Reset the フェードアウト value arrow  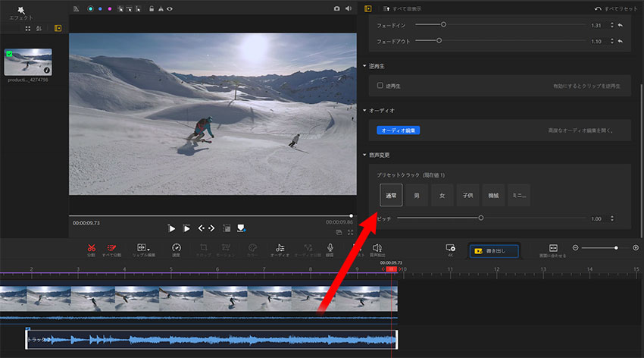(x=621, y=41)
